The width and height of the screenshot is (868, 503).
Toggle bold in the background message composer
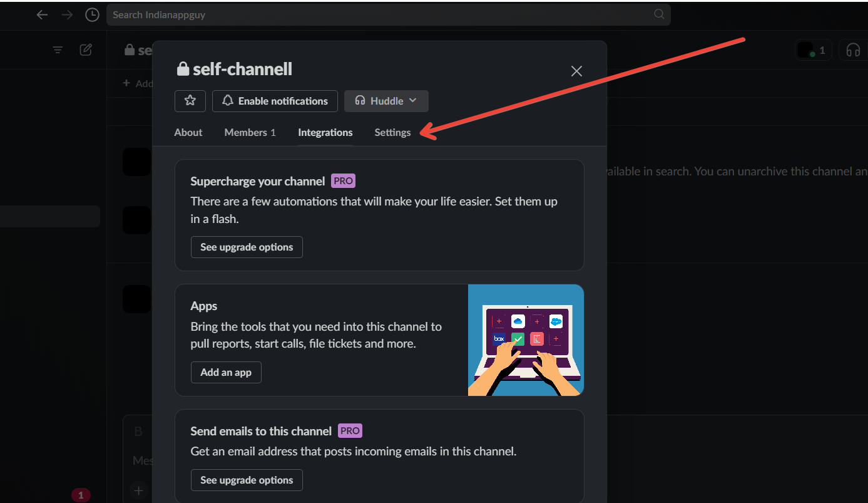138,431
